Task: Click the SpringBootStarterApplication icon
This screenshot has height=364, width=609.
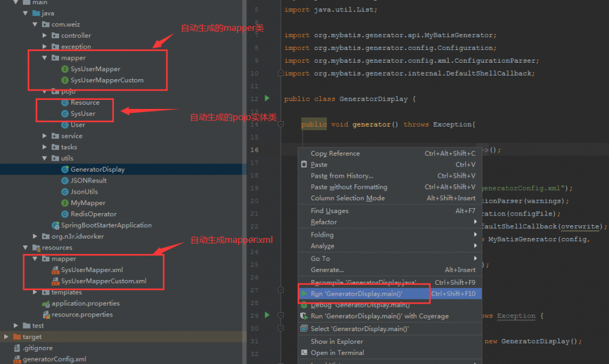Action: pyautogui.click(x=55, y=225)
